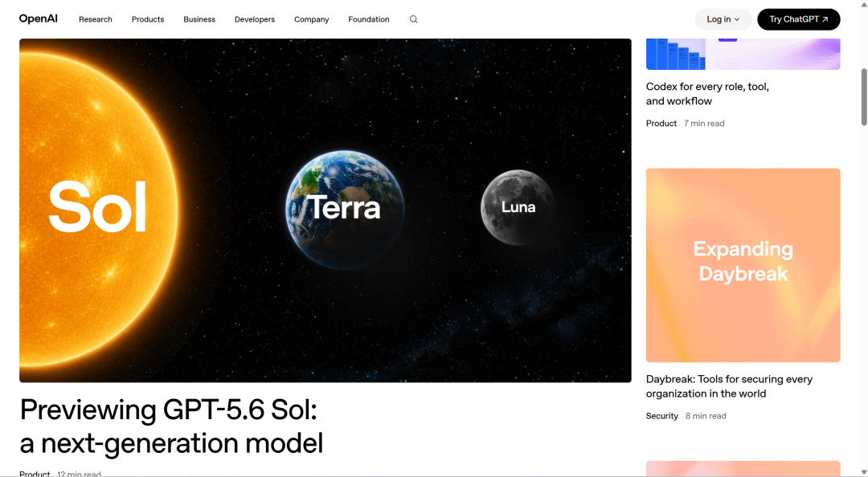Click the OpenAI logo
This screenshot has width=868, height=477.
click(39, 18)
